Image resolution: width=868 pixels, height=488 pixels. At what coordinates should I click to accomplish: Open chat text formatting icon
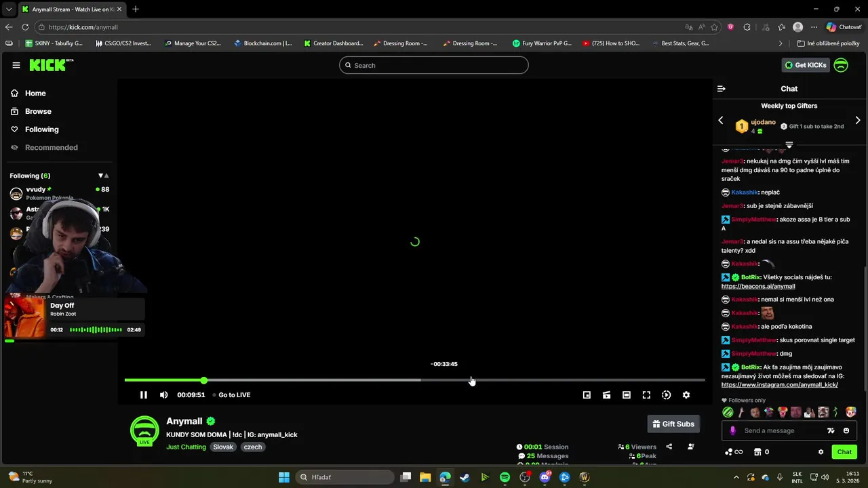coord(831,430)
